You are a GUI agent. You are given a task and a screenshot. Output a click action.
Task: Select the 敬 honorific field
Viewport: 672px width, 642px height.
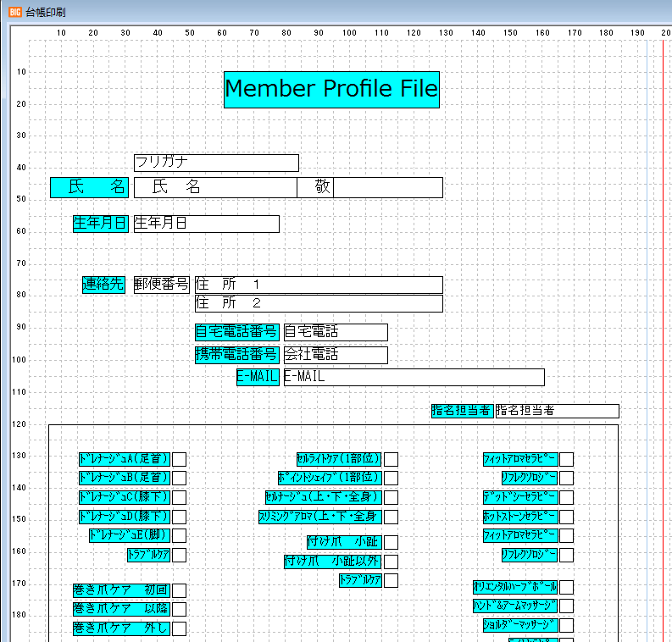pos(322,187)
